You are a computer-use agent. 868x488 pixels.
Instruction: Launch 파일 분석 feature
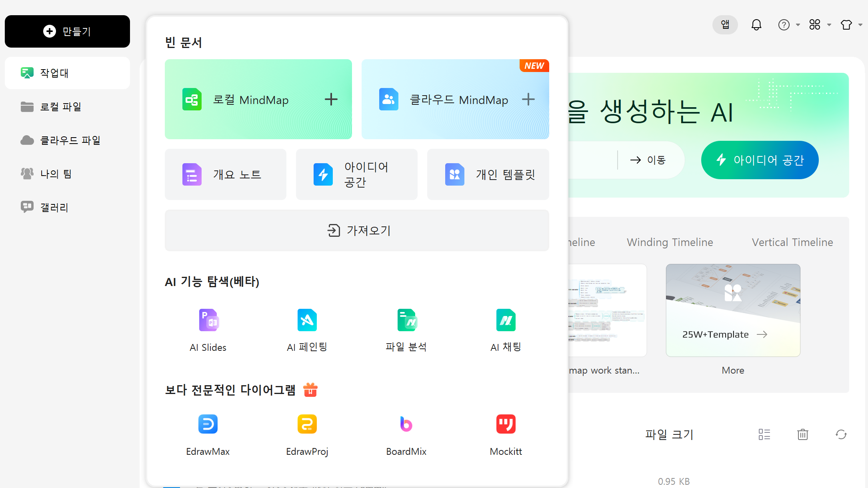pos(406,330)
